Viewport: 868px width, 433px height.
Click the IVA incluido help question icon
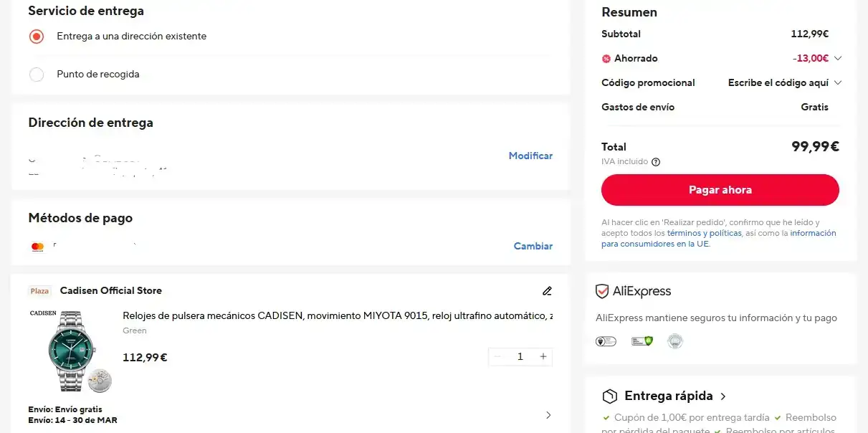[656, 162]
